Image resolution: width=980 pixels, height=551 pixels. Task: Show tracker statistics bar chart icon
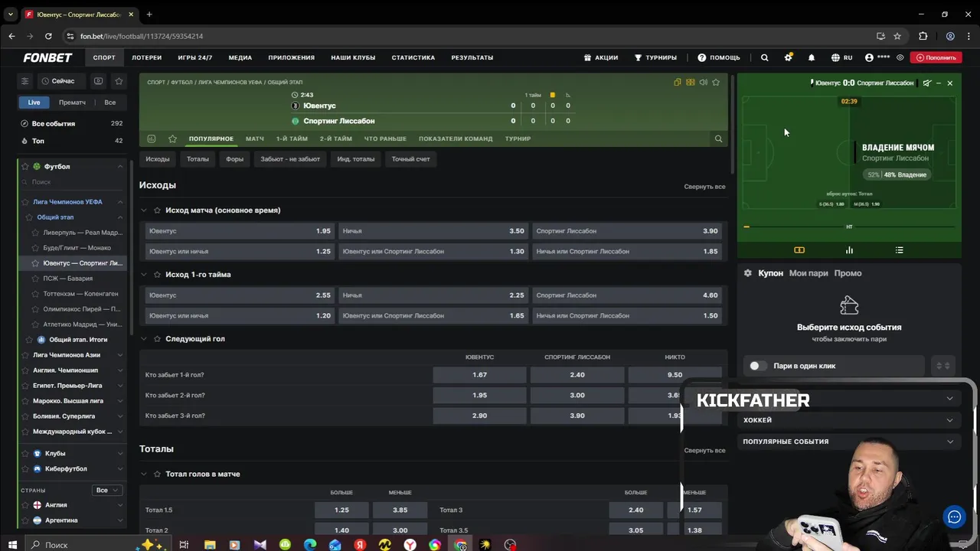point(849,250)
